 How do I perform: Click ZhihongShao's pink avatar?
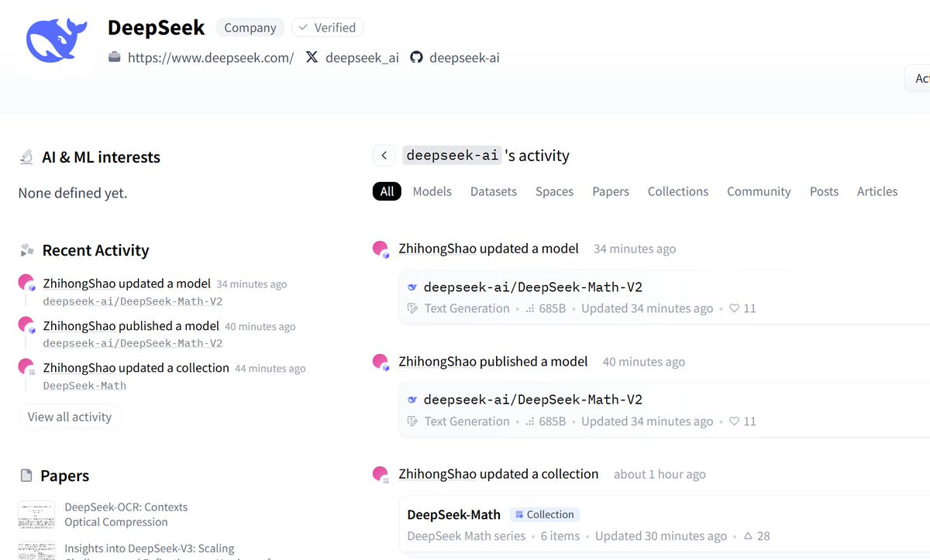(x=380, y=249)
